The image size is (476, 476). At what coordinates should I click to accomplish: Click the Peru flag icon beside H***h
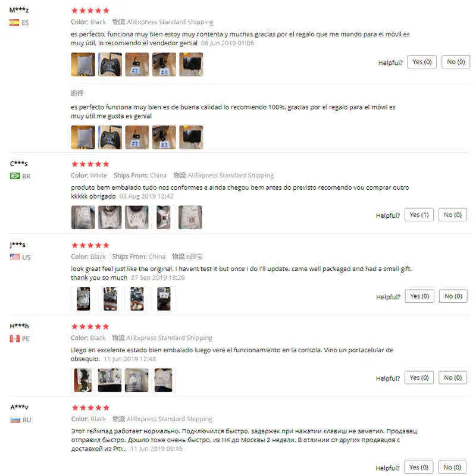(14, 338)
